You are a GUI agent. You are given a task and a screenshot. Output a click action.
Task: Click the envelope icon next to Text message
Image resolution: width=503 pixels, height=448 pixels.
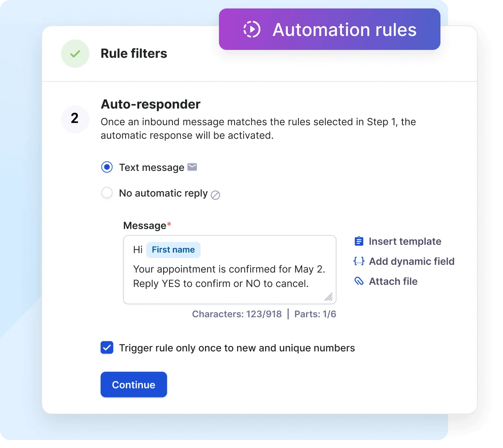click(x=192, y=167)
